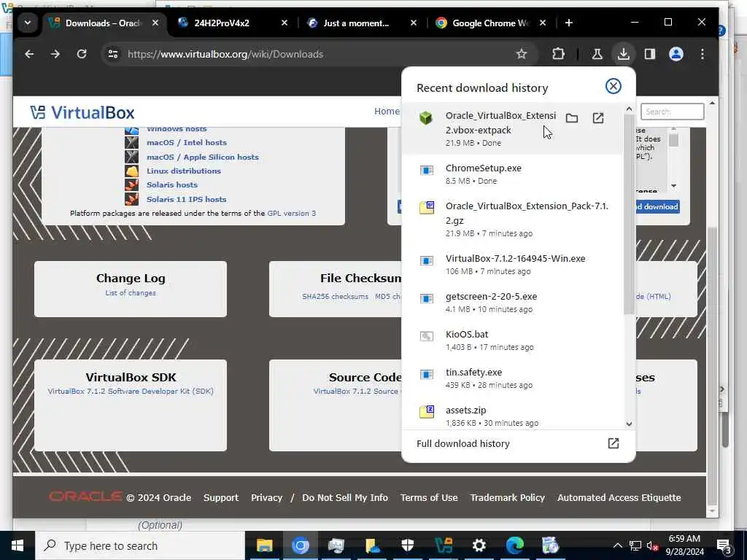Open the notification center icon

pyautogui.click(x=724, y=545)
